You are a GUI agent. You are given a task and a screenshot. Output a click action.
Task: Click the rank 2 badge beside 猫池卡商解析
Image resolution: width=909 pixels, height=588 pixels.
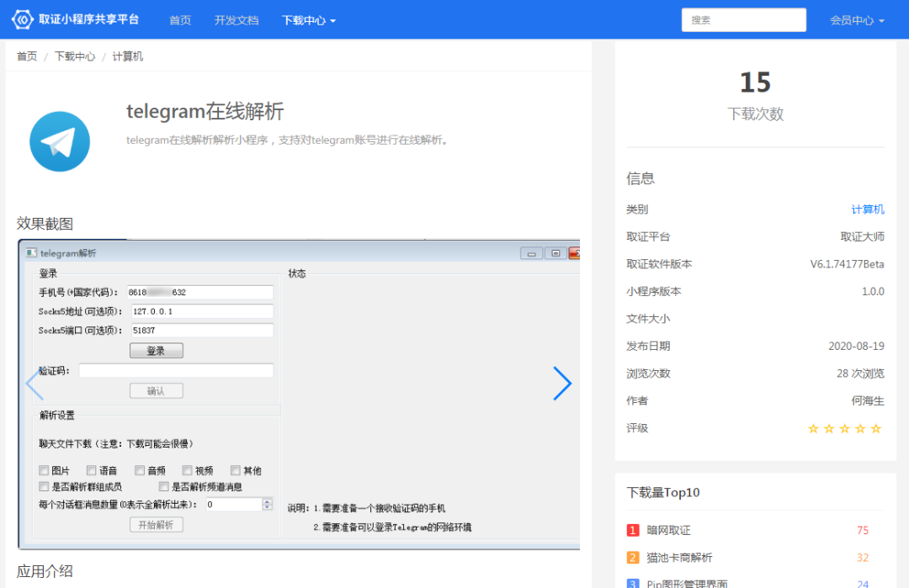[632, 558]
